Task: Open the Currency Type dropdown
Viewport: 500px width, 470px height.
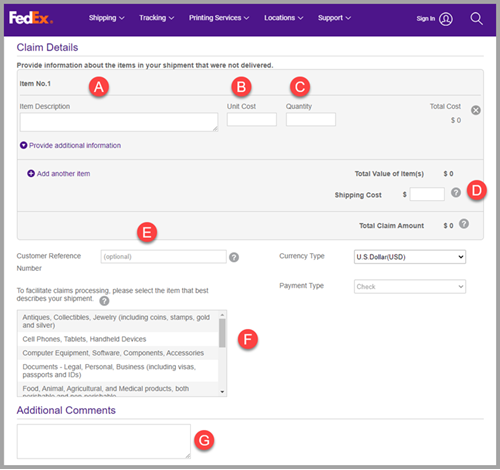Action: coord(410,257)
